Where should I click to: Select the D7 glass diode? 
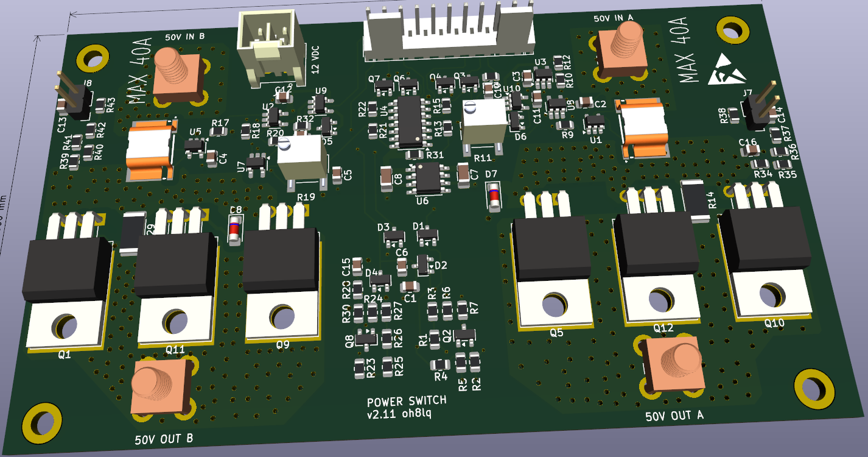[x=494, y=196]
